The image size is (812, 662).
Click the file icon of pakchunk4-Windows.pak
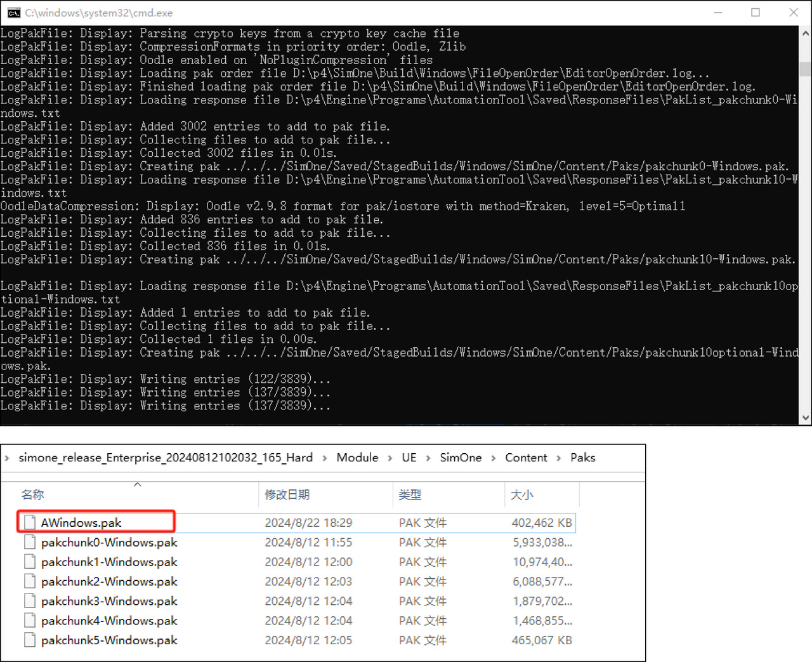point(29,621)
